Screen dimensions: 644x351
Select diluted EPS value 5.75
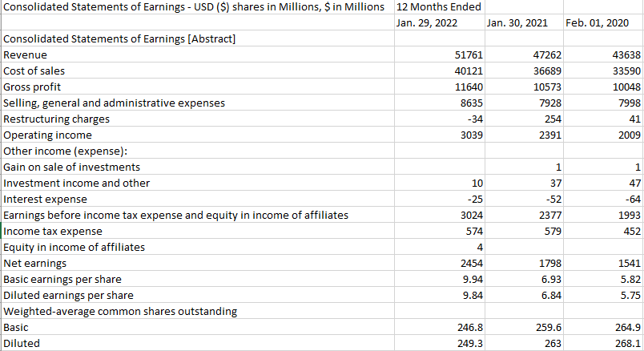pyautogui.click(x=630, y=296)
